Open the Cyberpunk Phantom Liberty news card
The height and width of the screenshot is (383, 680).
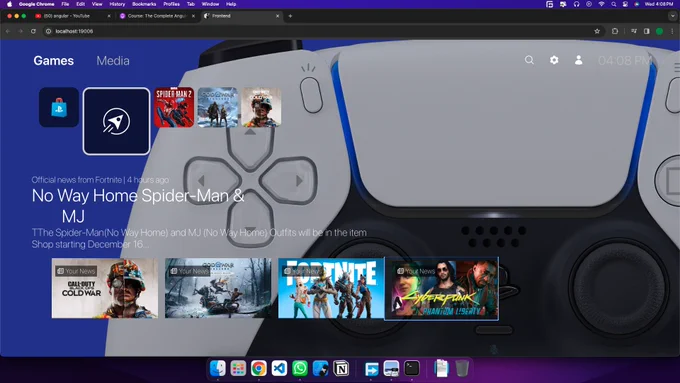[x=442, y=289]
